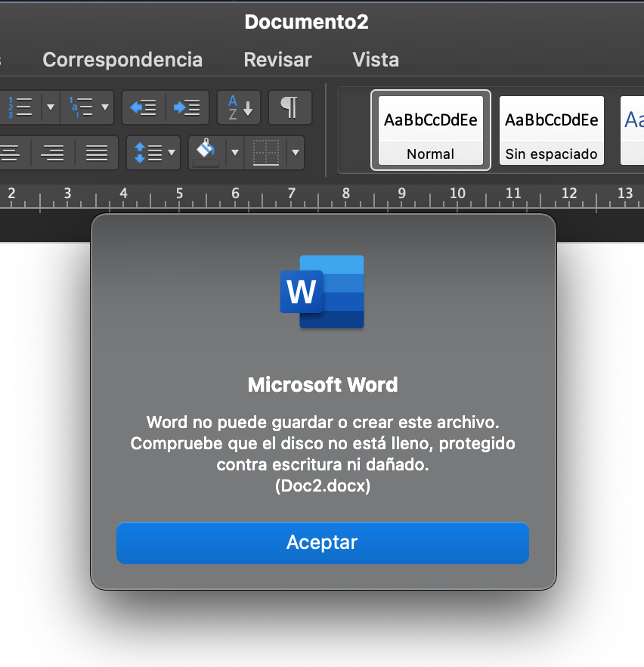The height and width of the screenshot is (667, 644).
Task: Click the shading paint bucket icon
Action: point(206,153)
